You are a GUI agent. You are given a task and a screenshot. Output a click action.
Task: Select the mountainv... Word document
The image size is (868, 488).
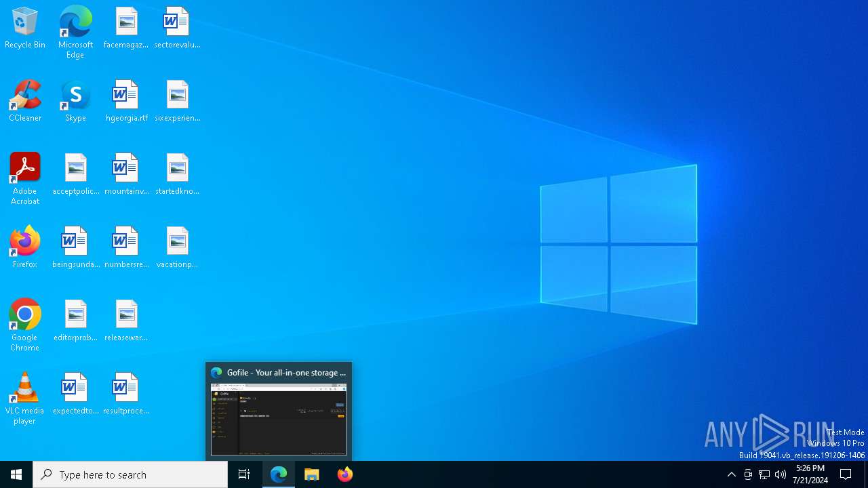pyautogui.click(x=126, y=175)
